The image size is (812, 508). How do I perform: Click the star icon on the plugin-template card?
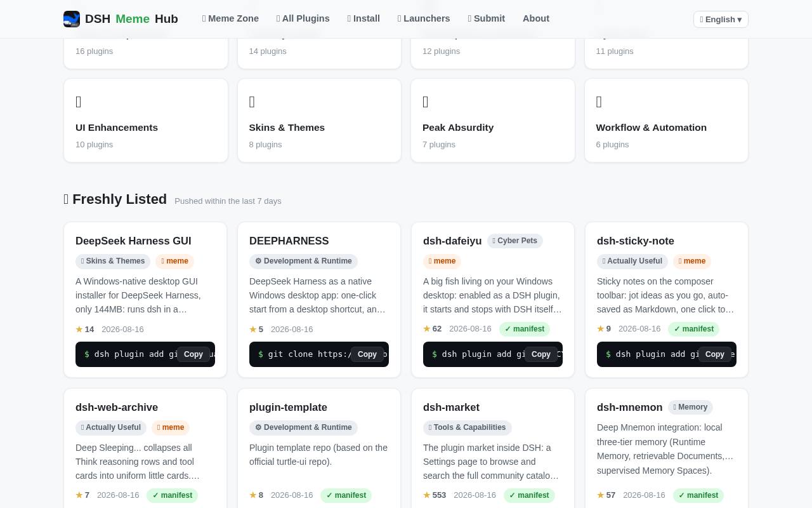point(253,495)
